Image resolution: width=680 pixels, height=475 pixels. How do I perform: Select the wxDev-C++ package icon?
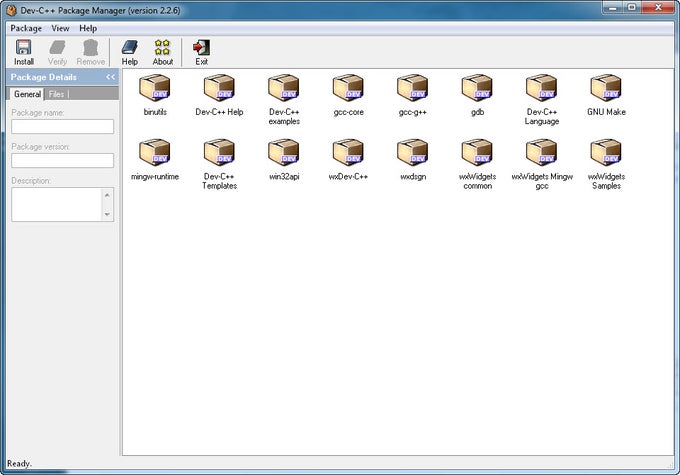coord(348,152)
